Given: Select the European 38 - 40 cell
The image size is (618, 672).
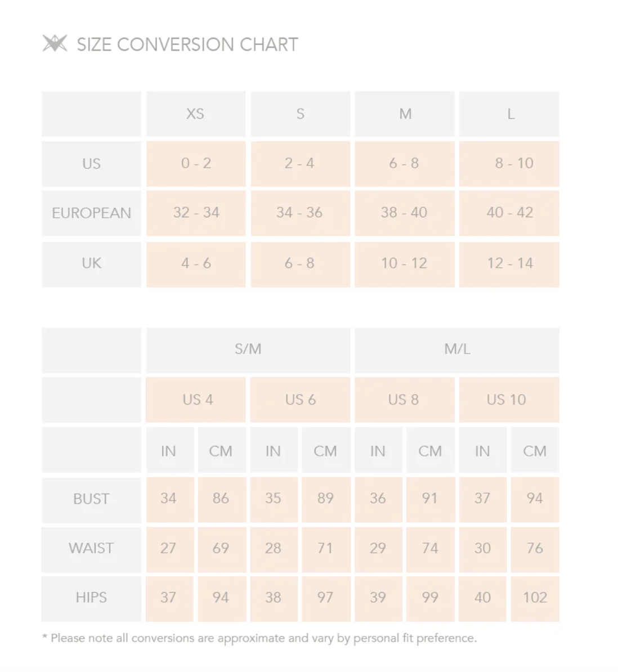Looking at the screenshot, I should tap(404, 213).
